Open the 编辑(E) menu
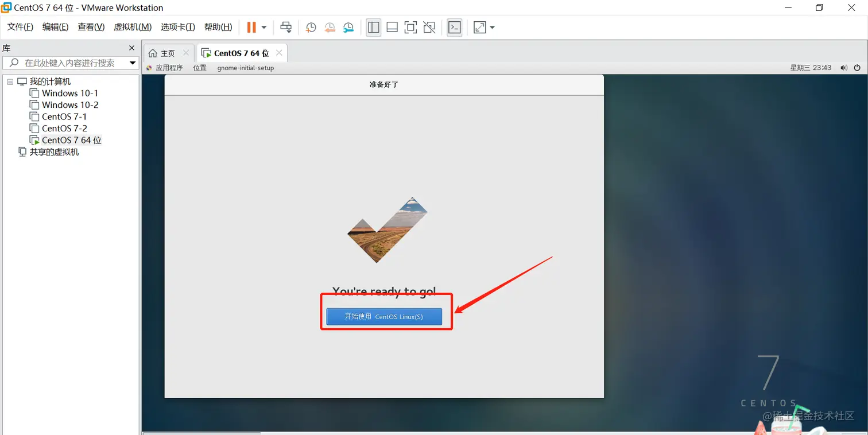The width and height of the screenshot is (868, 435). (55, 27)
